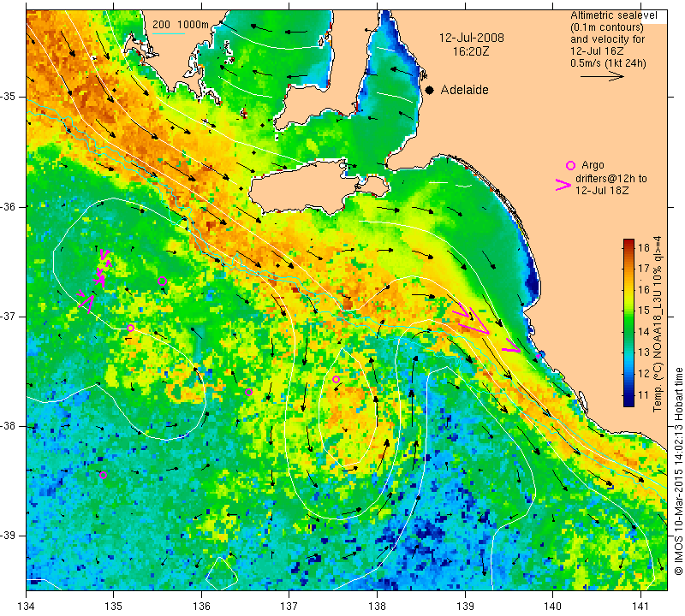
Task: Click the latitude '-37' axis label
Action: (x=9, y=316)
